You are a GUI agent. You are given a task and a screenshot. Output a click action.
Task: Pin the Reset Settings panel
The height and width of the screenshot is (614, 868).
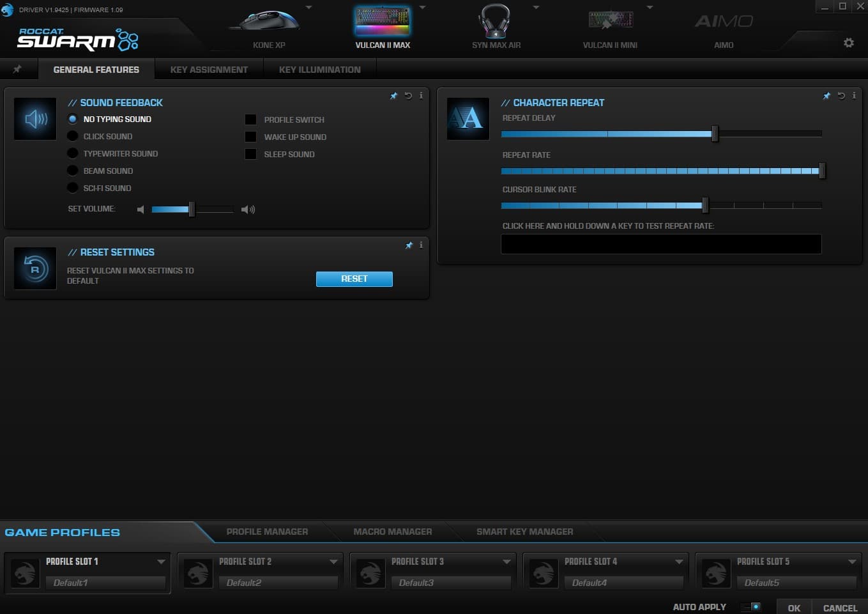tap(409, 245)
